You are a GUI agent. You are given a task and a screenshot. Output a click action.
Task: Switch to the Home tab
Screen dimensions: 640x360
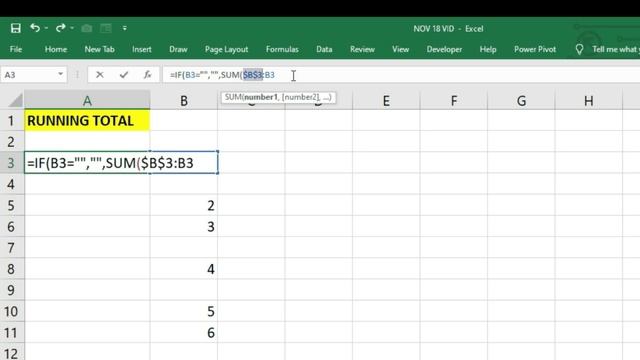coord(56,49)
